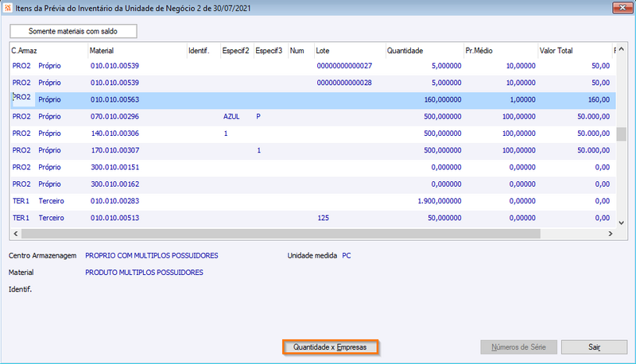Click total value 160,00

tap(599, 99)
